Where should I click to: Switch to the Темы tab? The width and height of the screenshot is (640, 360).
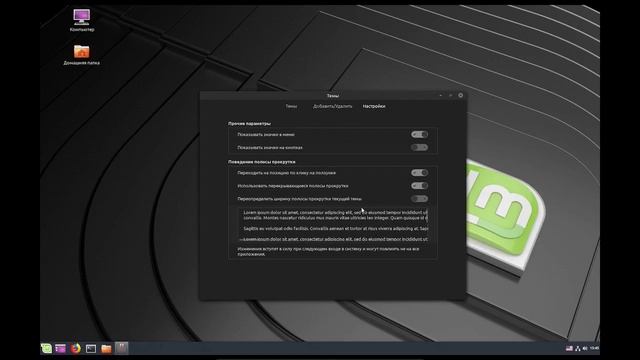click(291, 106)
